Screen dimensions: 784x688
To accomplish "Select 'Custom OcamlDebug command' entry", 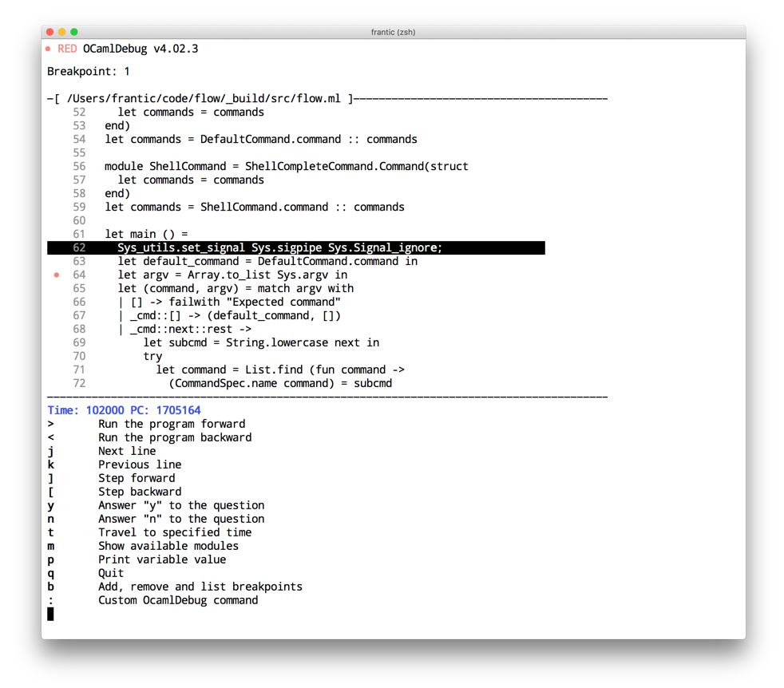I will tap(177, 600).
